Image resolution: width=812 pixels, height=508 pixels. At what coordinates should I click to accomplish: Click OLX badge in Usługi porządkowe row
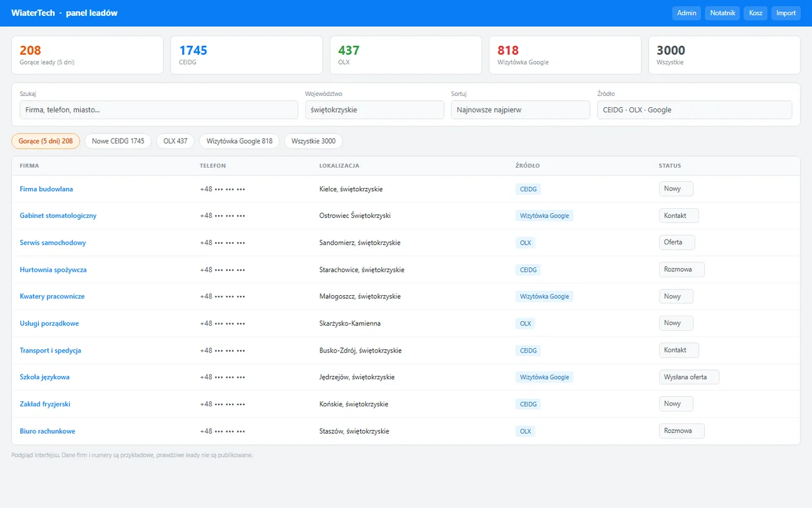coord(525,323)
